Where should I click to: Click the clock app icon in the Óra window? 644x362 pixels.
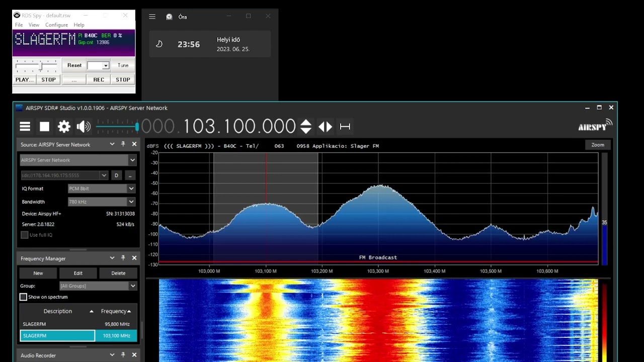pyautogui.click(x=169, y=17)
